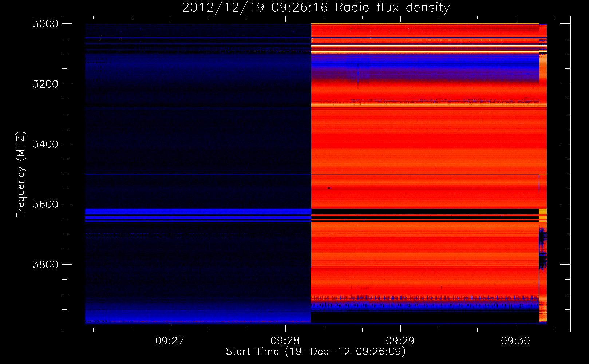Click the 09:30 time axis label

(515, 341)
